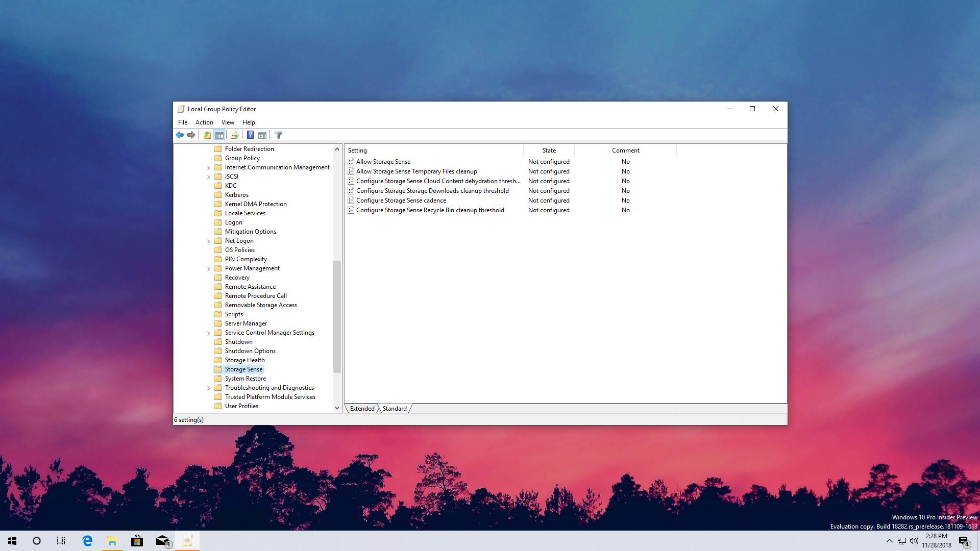Open the Allow Storage Sense setting
This screenshot has height=551, width=980.
click(x=383, y=161)
